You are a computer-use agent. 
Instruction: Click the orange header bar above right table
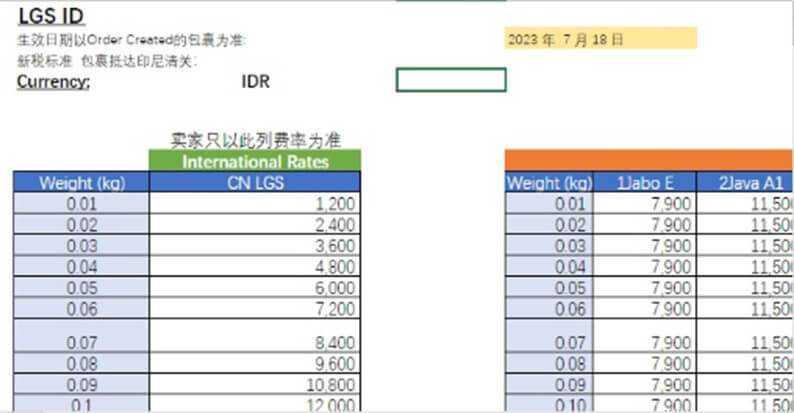(x=649, y=160)
